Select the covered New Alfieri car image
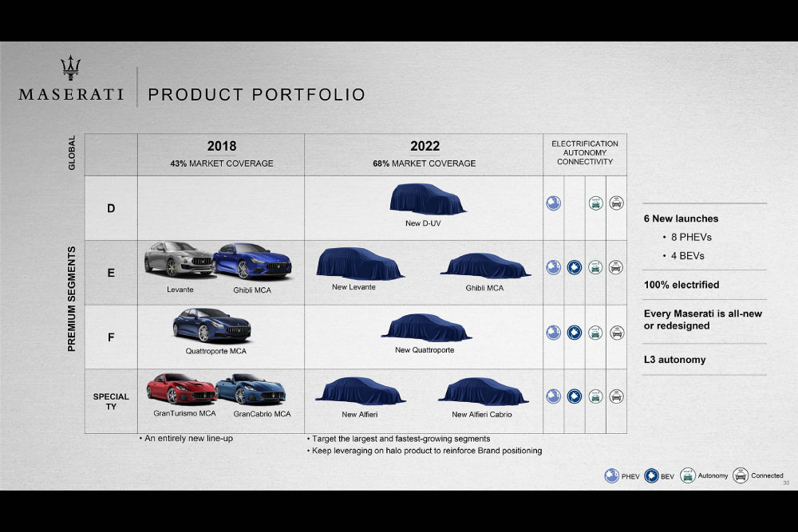 click(361, 391)
